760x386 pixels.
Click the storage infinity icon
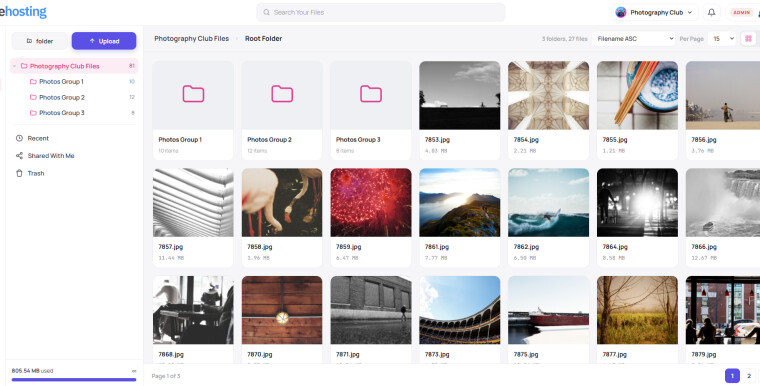[x=134, y=371]
